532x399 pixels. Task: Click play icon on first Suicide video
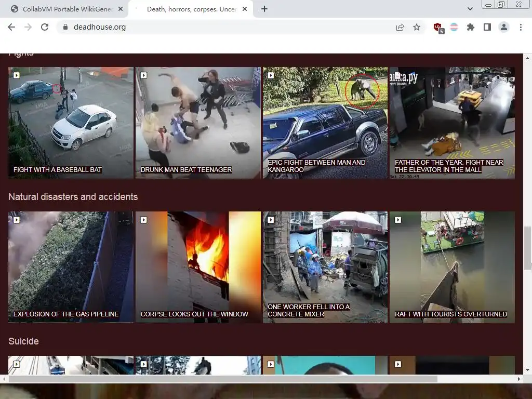pyautogui.click(x=16, y=364)
